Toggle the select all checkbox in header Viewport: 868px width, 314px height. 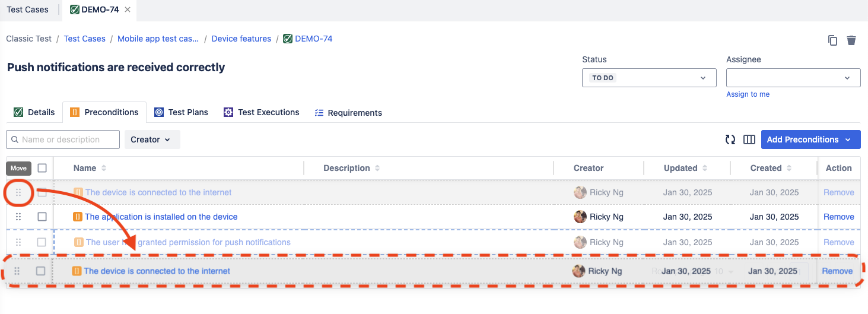tap(42, 168)
